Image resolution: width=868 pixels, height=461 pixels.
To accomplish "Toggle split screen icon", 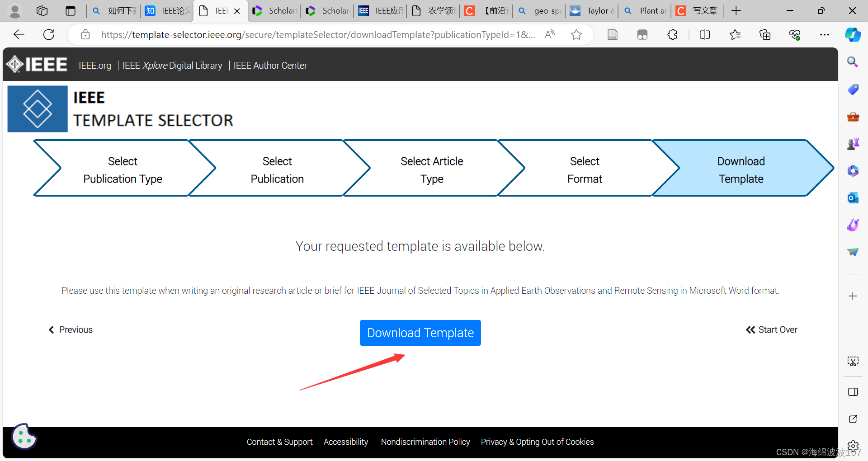I will 705,34.
